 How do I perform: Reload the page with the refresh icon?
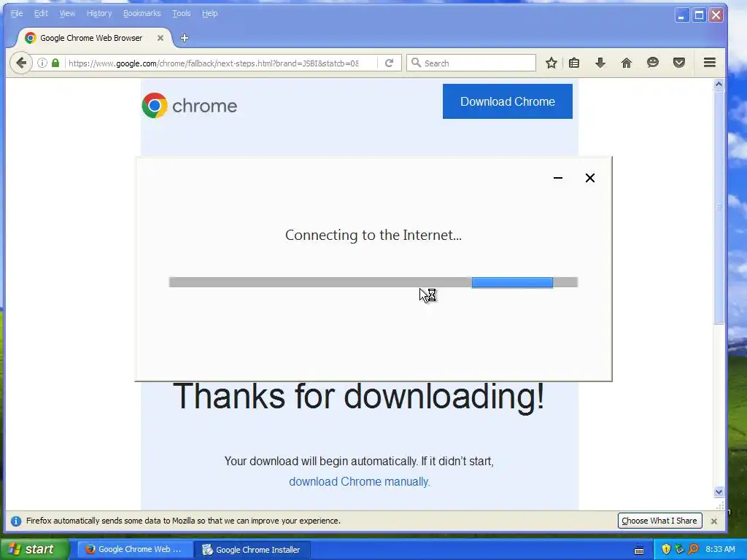(x=390, y=63)
